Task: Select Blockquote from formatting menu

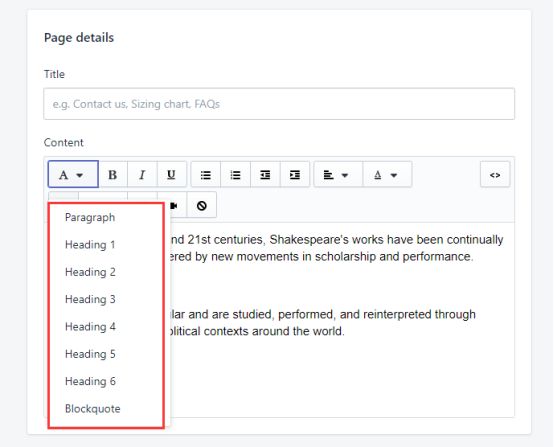Action: click(93, 409)
